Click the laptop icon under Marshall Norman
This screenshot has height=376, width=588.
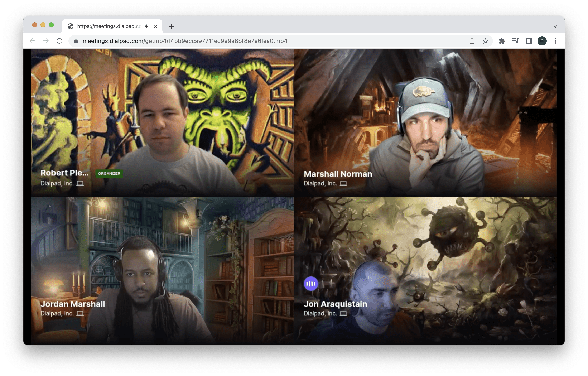tap(343, 183)
